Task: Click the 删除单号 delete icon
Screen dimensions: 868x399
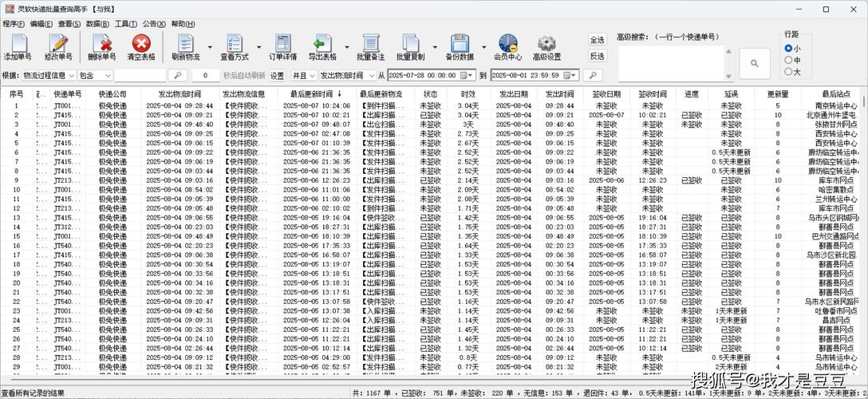Action: [102, 44]
